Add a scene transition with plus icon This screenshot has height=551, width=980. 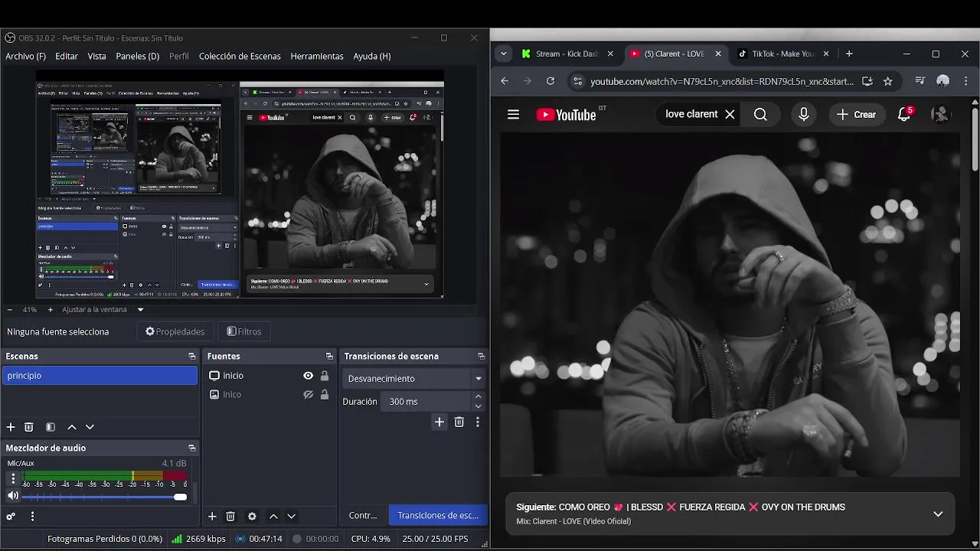439,422
